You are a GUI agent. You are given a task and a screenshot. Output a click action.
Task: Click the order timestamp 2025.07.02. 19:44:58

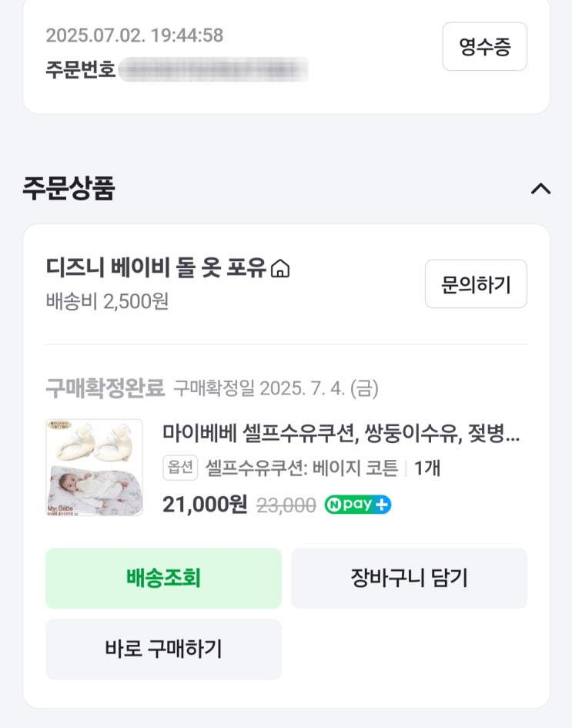click(135, 35)
